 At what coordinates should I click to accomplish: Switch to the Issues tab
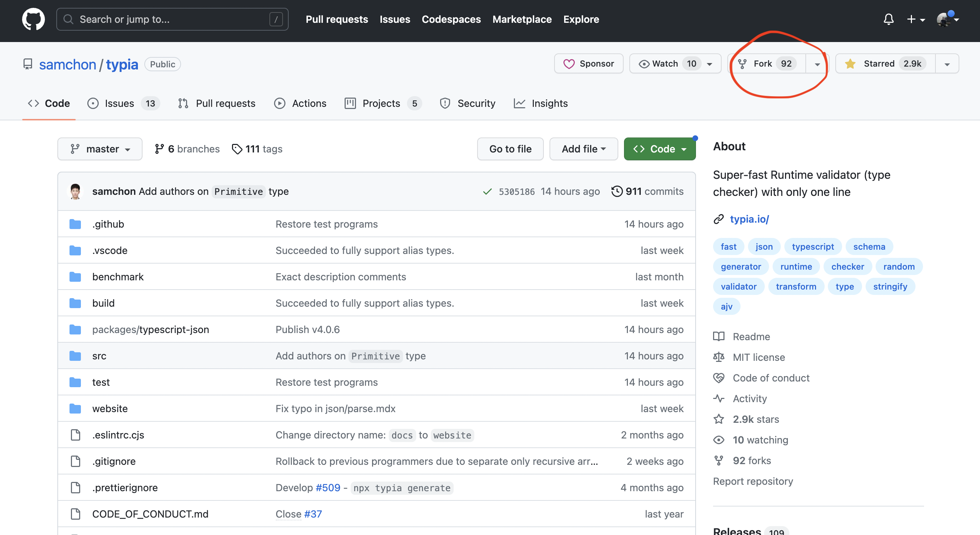click(x=119, y=103)
